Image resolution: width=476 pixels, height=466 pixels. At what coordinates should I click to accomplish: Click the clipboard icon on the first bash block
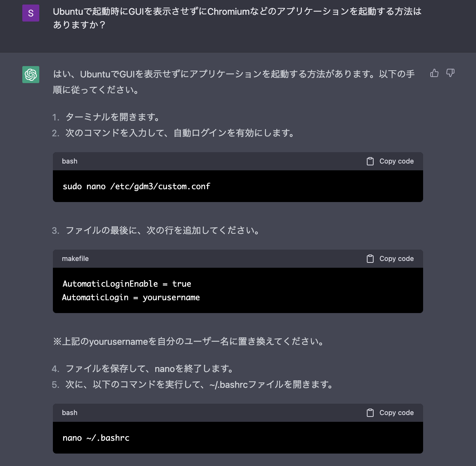tap(369, 161)
